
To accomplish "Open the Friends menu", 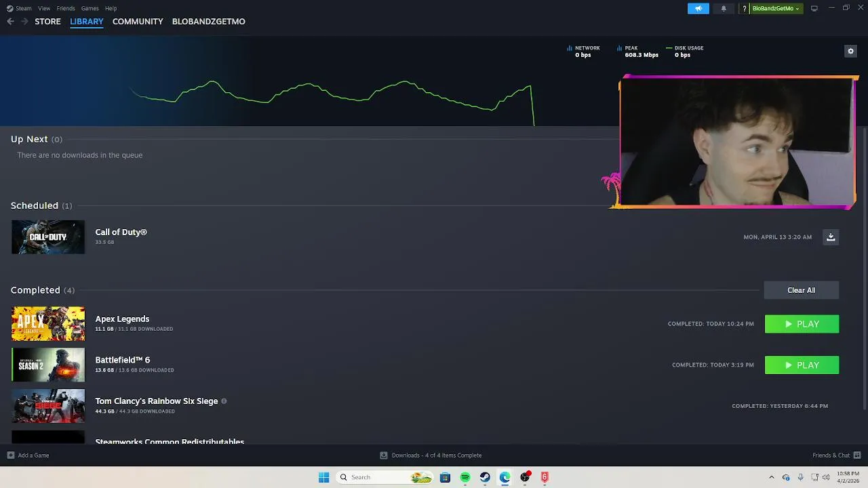I will [x=66, y=8].
